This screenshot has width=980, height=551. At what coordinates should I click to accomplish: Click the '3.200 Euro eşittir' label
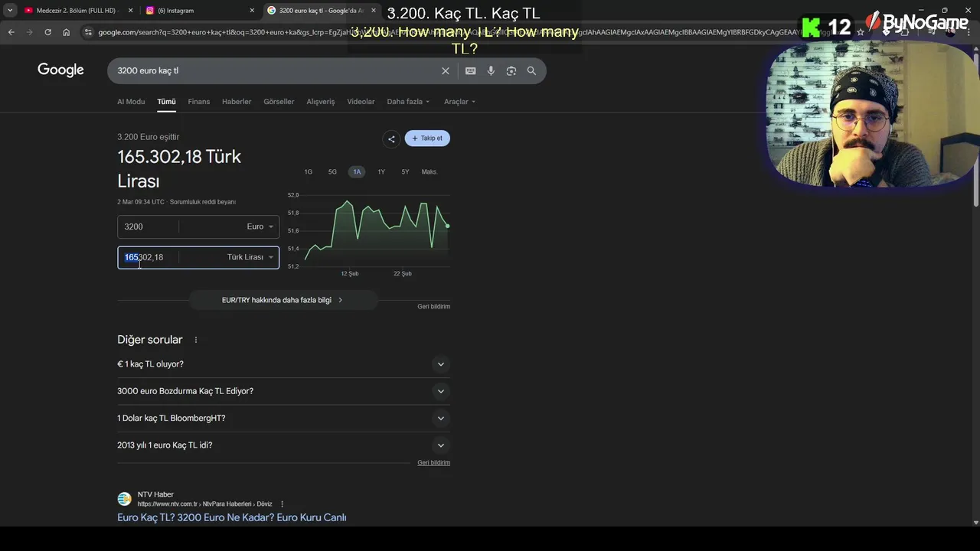pyautogui.click(x=149, y=137)
